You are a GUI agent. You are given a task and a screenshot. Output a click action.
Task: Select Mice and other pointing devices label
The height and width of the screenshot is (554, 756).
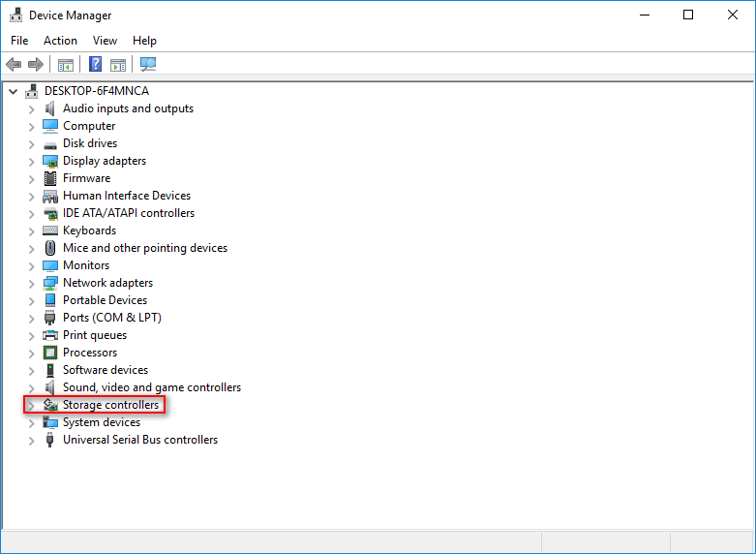(x=145, y=248)
